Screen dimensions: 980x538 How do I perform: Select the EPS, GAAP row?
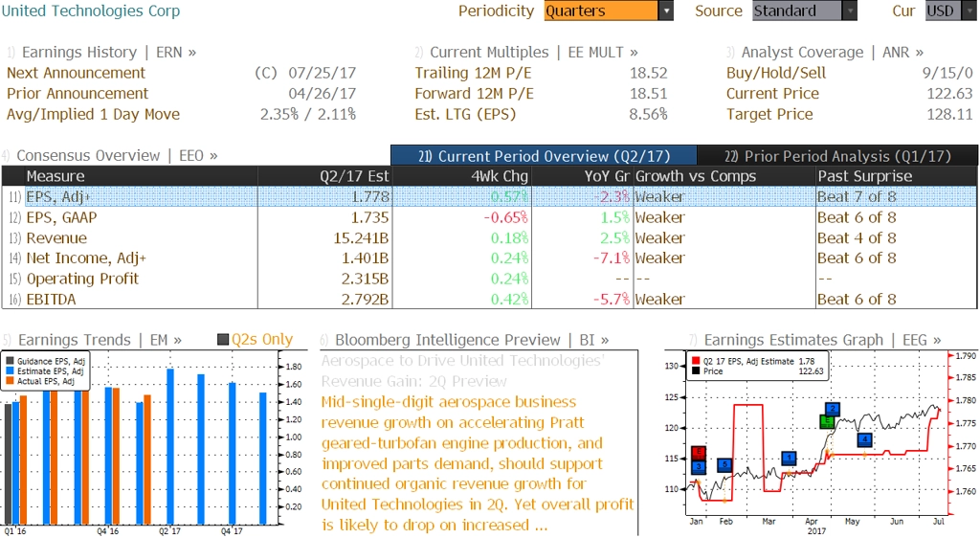(x=489, y=217)
